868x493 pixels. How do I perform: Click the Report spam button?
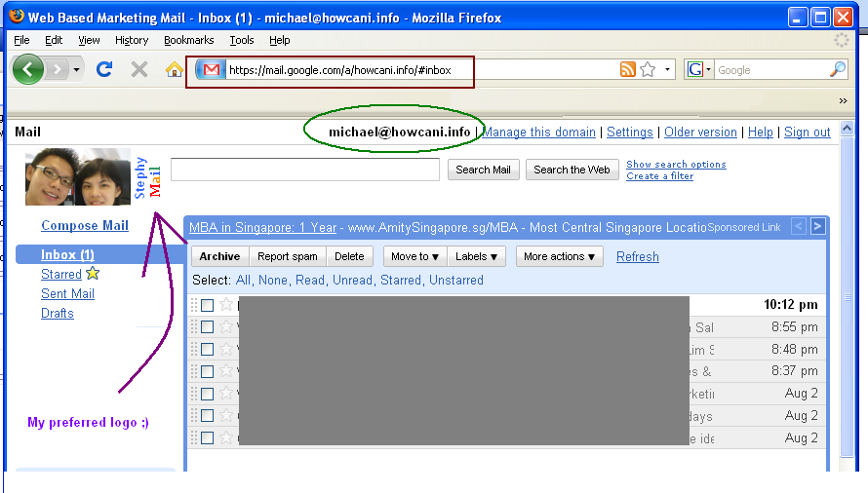(x=288, y=256)
